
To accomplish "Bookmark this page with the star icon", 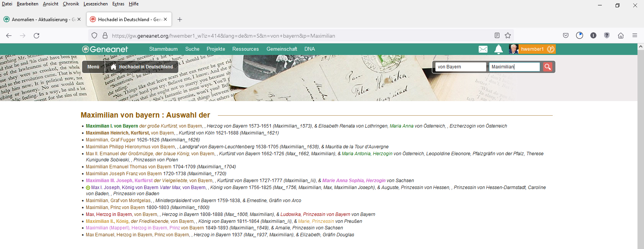I will (508, 36).
